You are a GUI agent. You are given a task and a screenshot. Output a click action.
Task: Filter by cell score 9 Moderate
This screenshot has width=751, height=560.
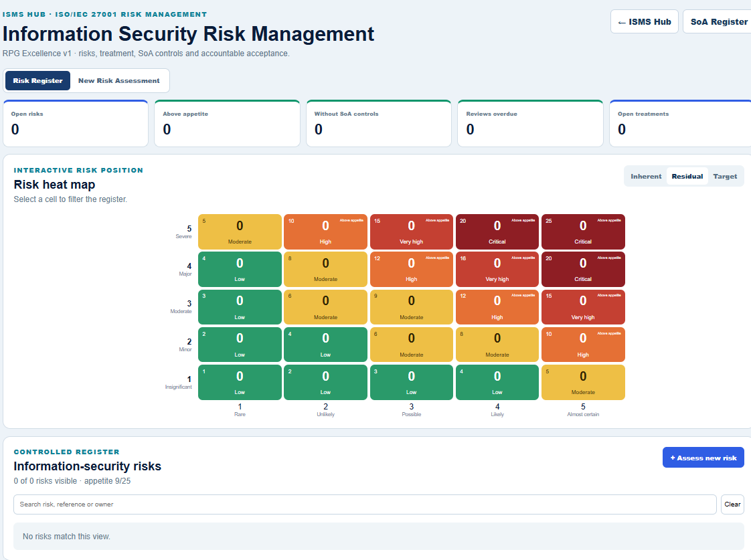pyautogui.click(x=412, y=307)
